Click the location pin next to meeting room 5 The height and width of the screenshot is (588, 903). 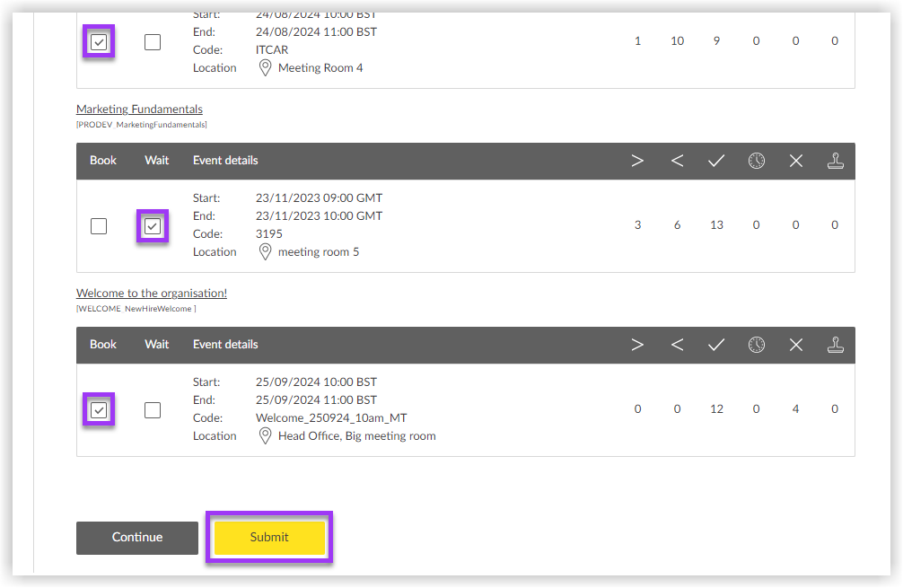click(265, 251)
